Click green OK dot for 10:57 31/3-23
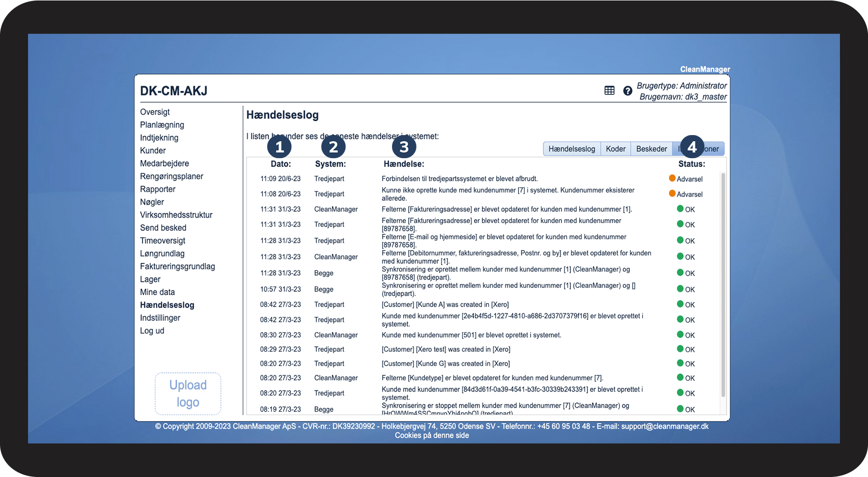 click(680, 289)
